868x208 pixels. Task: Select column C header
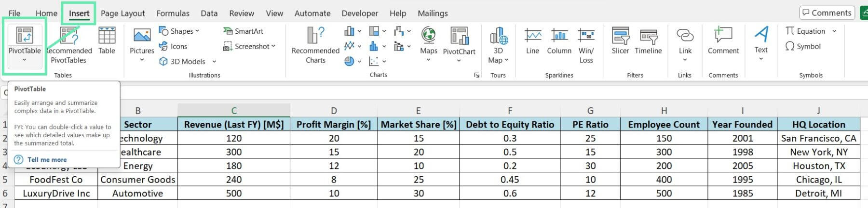(x=234, y=110)
